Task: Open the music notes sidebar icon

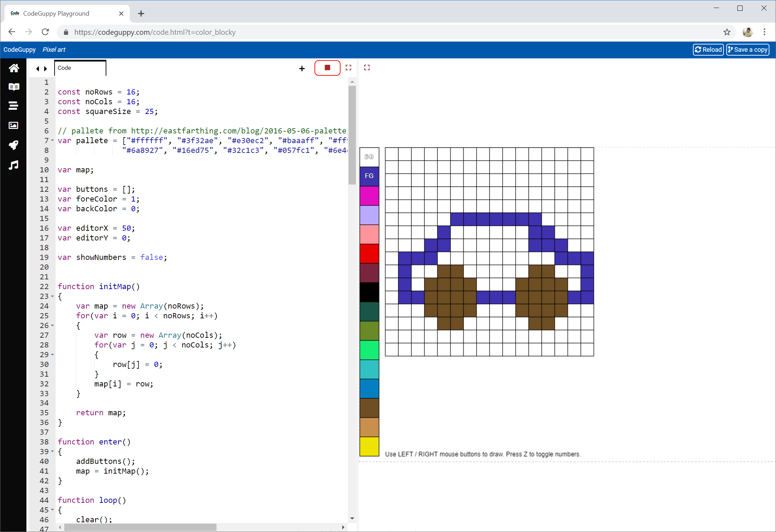Action: [x=14, y=165]
